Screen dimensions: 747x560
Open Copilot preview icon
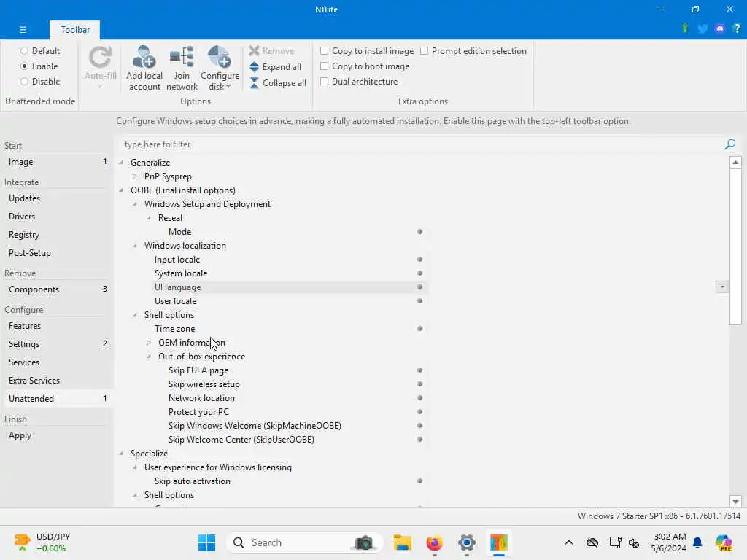pos(724,542)
